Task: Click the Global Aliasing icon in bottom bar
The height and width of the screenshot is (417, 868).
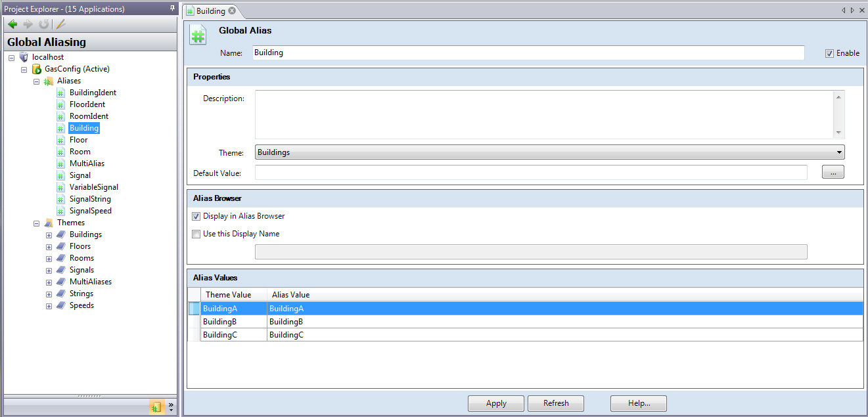Action: pyautogui.click(x=156, y=407)
